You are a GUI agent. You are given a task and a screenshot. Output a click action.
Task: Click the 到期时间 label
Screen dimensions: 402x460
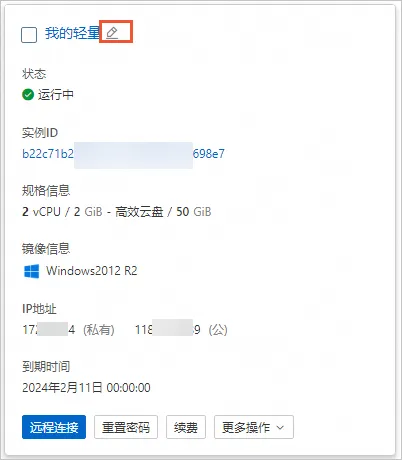coord(46,367)
